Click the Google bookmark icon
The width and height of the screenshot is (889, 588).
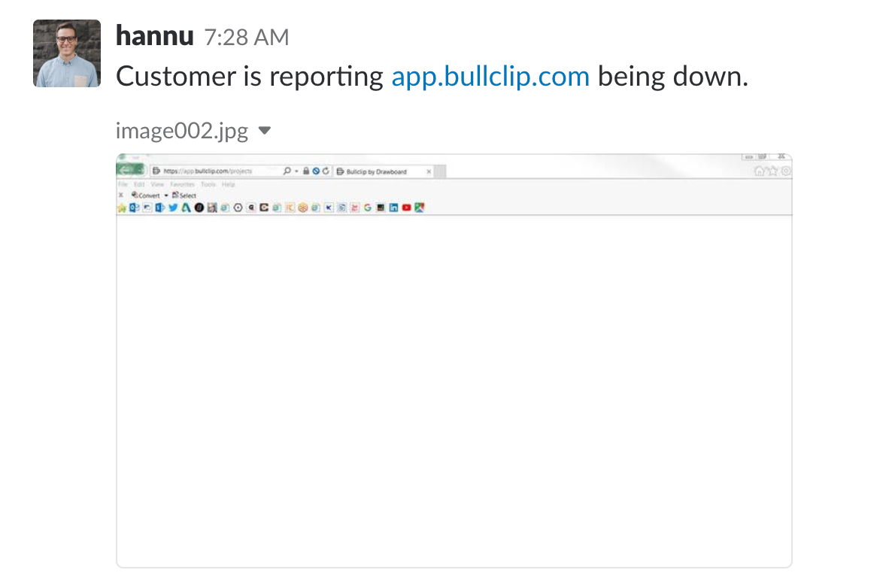tap(367, 208)
